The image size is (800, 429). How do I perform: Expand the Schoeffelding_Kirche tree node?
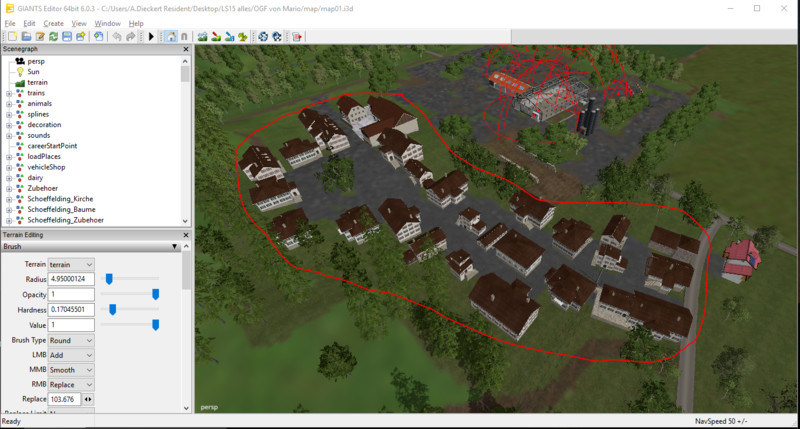pos(8,199)
